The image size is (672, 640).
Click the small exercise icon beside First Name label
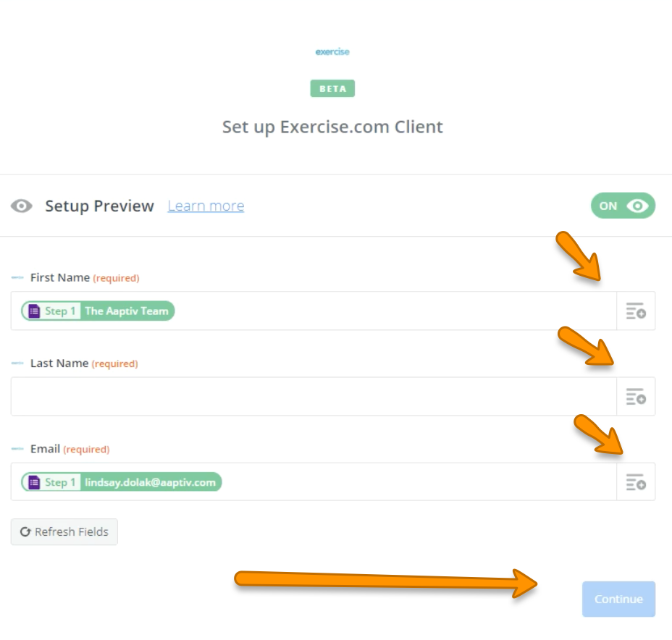(x=17, y=277)
